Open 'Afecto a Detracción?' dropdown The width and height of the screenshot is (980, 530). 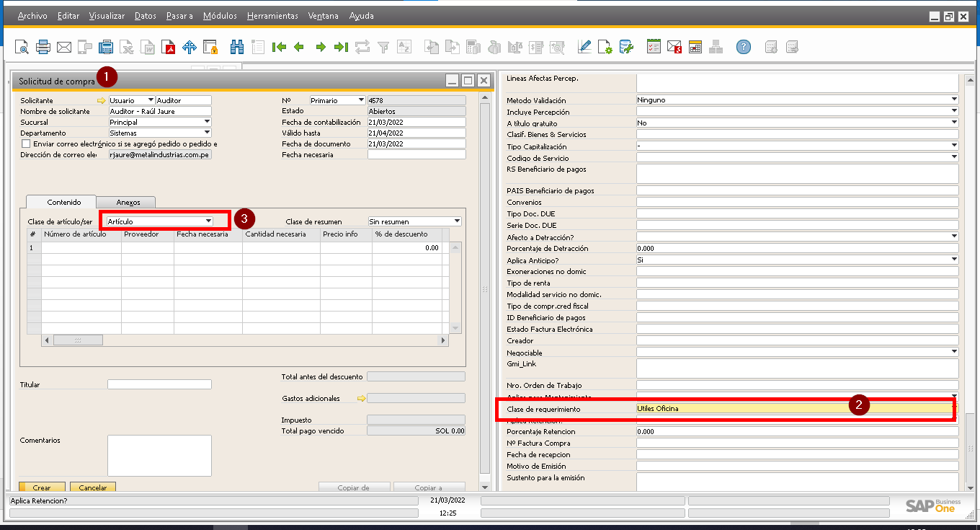click(954, 237)
